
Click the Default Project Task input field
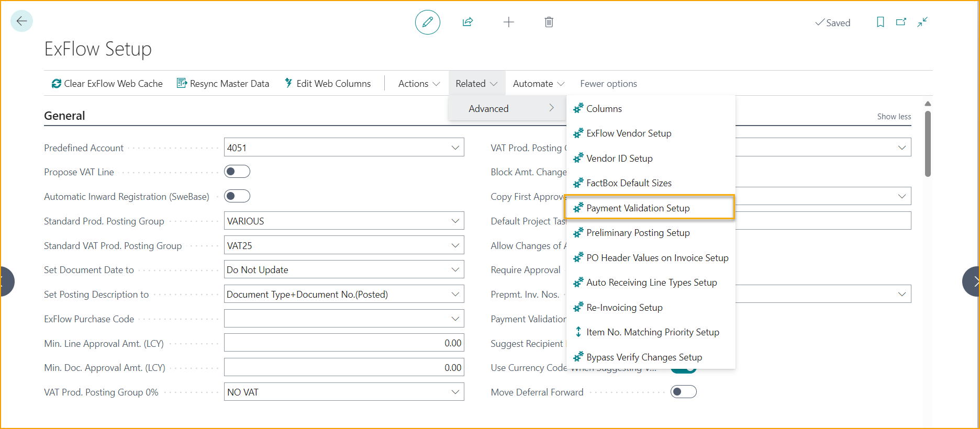(x=823, y=221)
